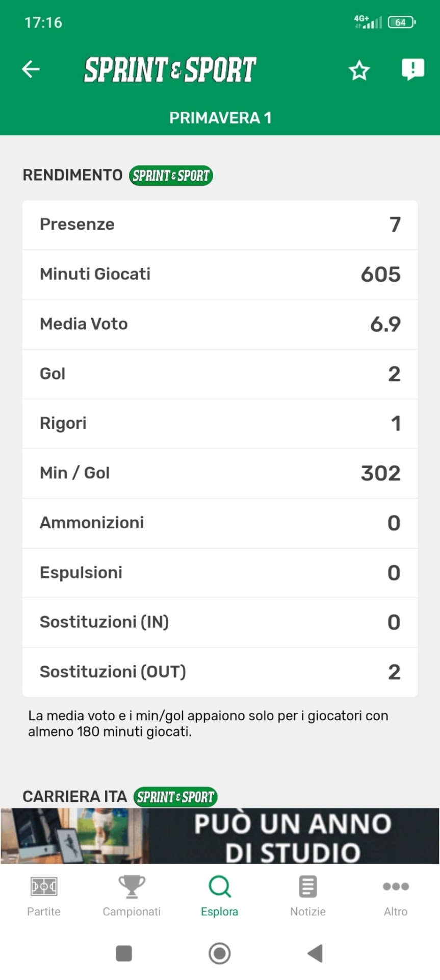Tap the Sprint & Sport badge beside Rendimento
440x980 pixels.
(x=171, y=176)
